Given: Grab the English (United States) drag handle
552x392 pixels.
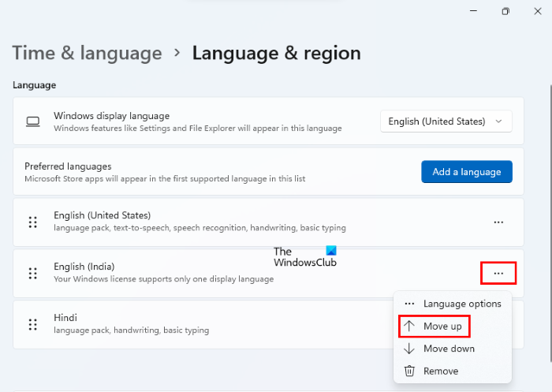Looking at the screenshot, I should (x=32, y=222).
